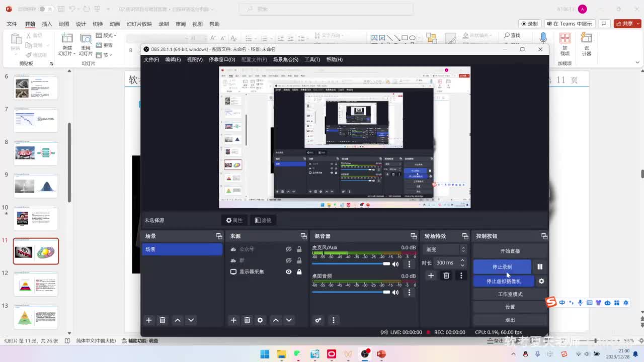This screenshot has height=362, width=644.
Task: Undock the 场景 panel
Action: pyautogui.click(x=219, y=236)
